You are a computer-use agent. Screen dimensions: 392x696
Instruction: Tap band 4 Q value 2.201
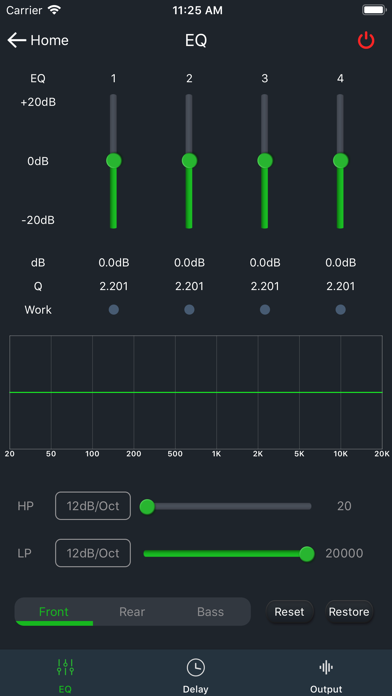click(x=341, y=286)
